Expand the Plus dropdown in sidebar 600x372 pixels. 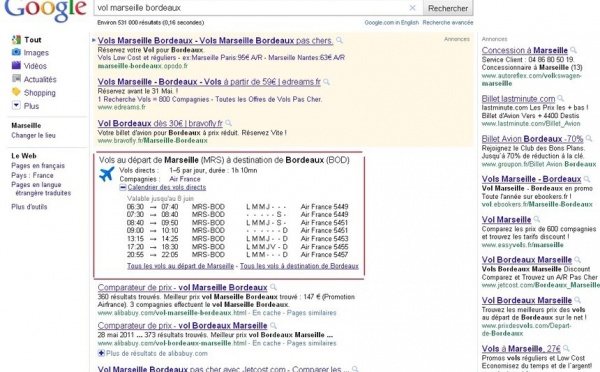click(16, 105)
